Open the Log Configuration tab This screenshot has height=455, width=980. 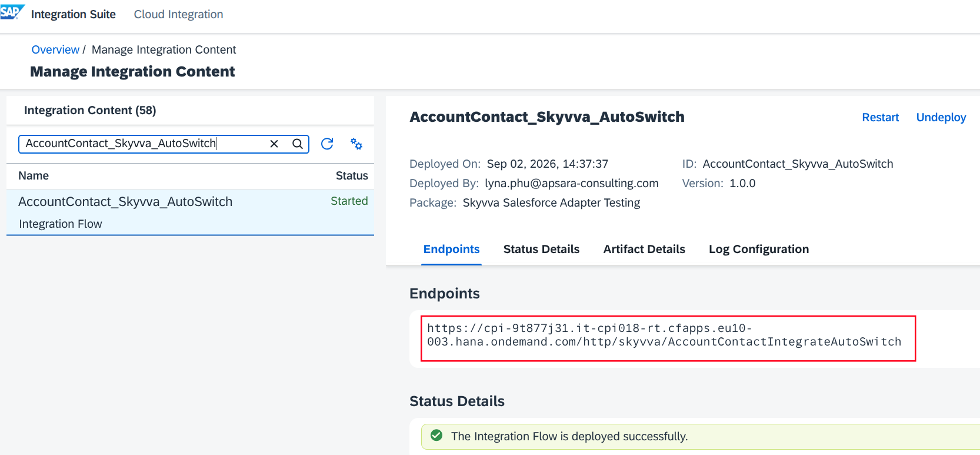click(x=759, y=249)
